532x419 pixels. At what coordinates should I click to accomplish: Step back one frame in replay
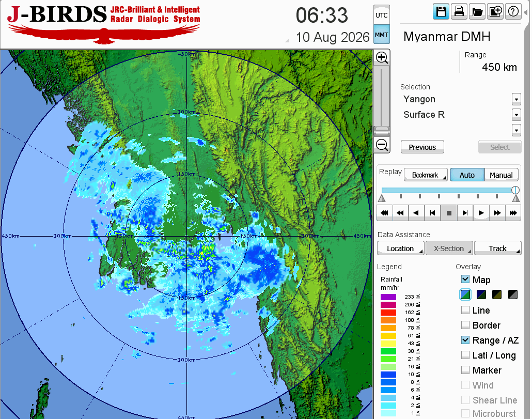coord(433,213)
